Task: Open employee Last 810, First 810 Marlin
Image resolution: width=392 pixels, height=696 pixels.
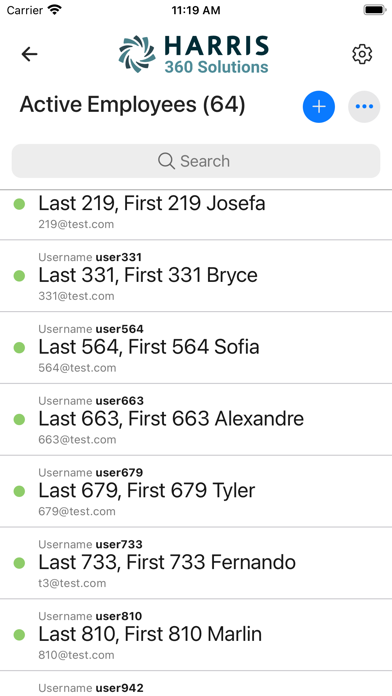Action: pos(196,635)
